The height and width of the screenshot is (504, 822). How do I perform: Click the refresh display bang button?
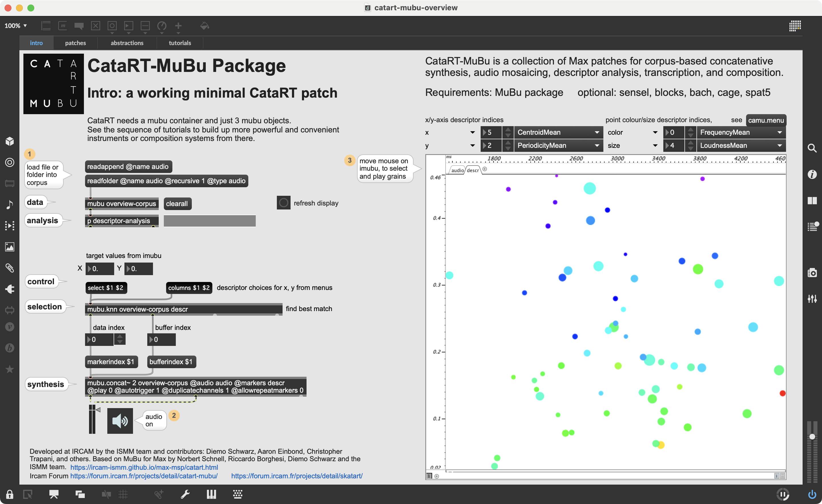pyautogui.click(x=284, y=203)
